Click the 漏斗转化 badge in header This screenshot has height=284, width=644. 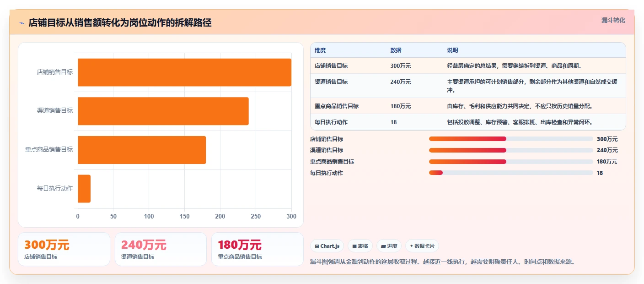(x=613, y=20)
